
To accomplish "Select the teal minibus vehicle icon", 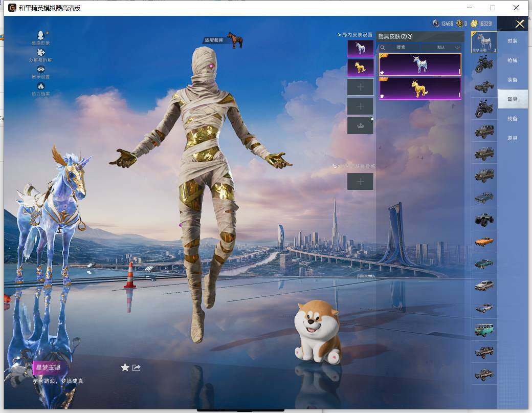I will click(x=484, y=330).
